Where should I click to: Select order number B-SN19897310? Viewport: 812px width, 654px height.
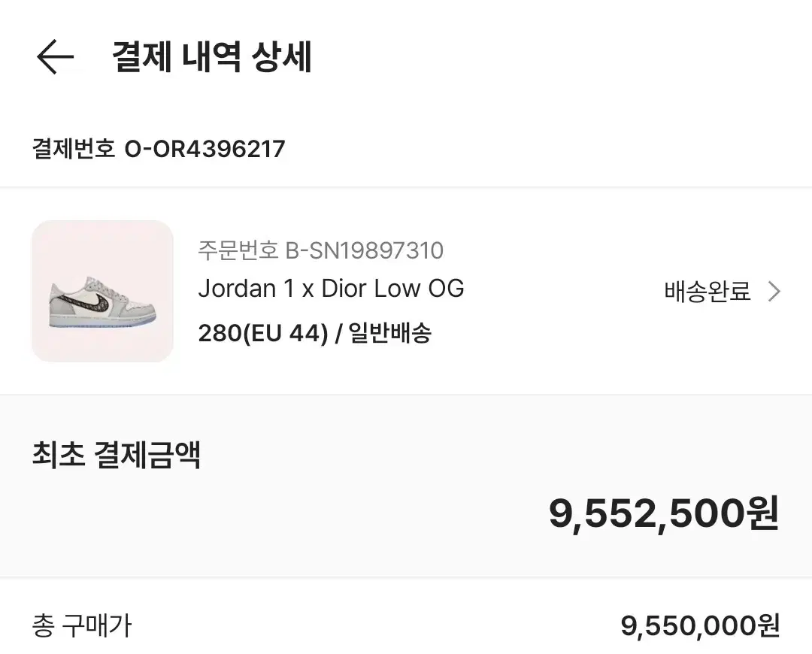coord(364,250)
